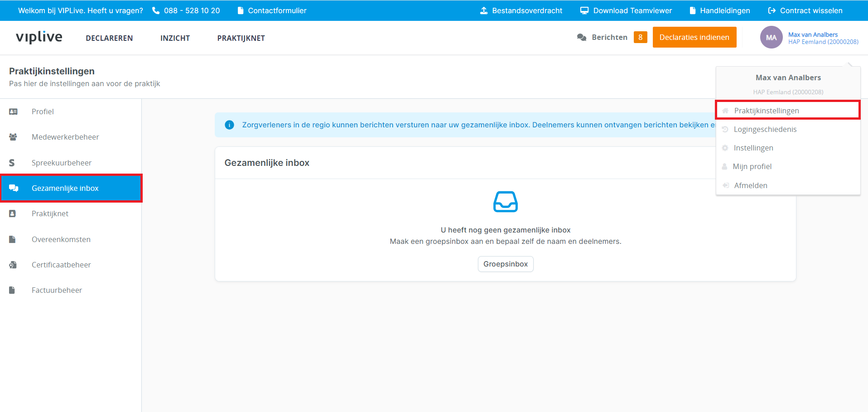Click the Declaraties indienen orange button
The width and height of the screenshot is (868, 412).
point(694,37)
